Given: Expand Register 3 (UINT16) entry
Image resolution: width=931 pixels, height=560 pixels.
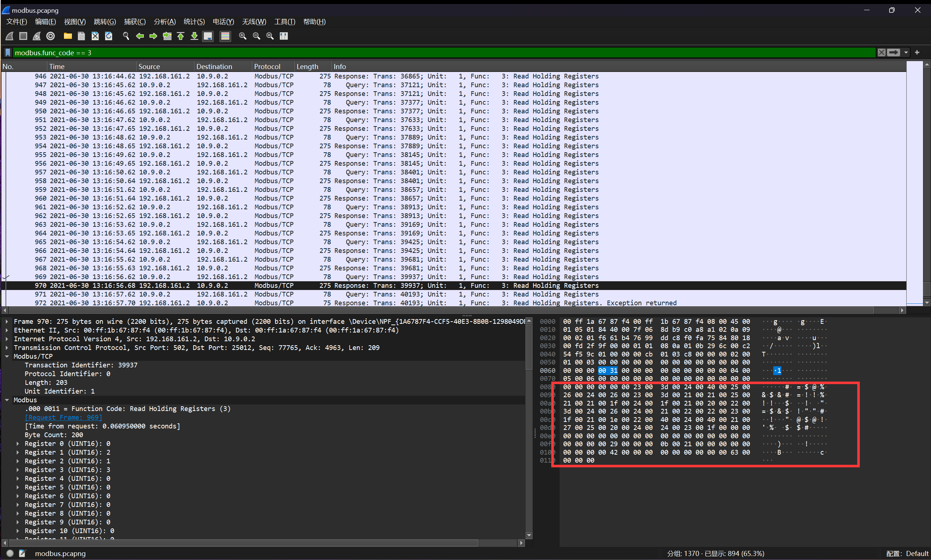Looking at the screenshot, I should pos(18,470).
